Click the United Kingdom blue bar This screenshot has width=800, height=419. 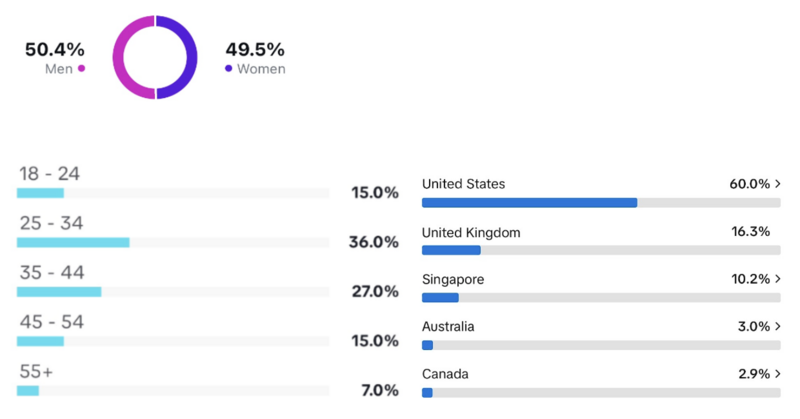coord(451,250)
